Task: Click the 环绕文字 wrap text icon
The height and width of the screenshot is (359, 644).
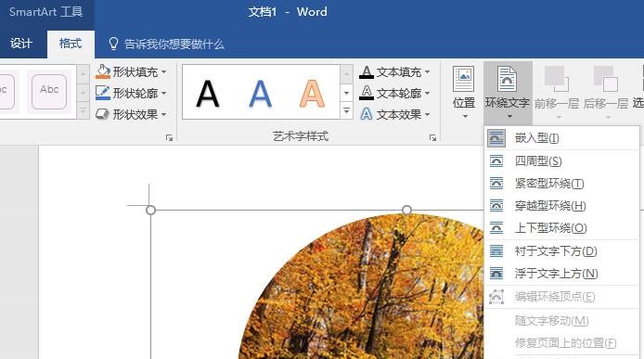Action: point(508,79)
